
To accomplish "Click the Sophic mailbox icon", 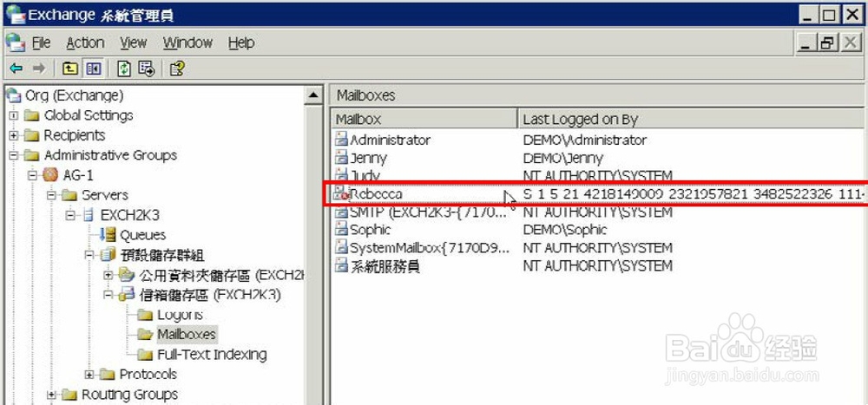I will [342, 229].
